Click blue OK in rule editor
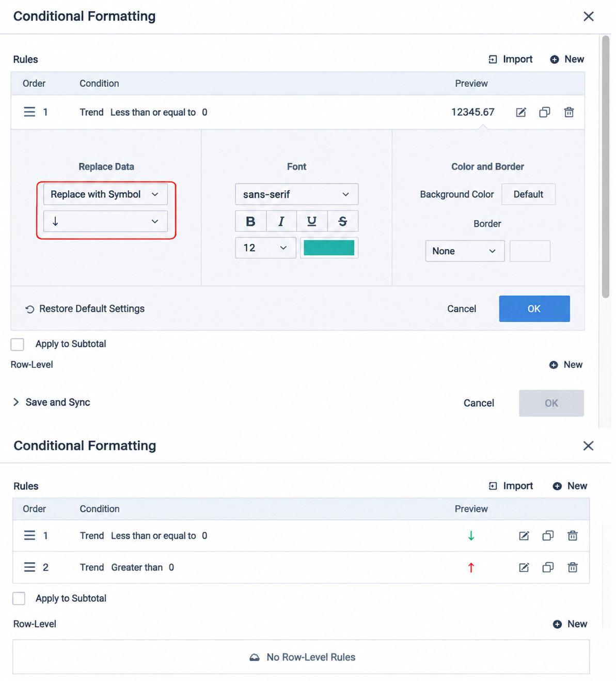Viewport: 616px width, 681px height. 534,309
